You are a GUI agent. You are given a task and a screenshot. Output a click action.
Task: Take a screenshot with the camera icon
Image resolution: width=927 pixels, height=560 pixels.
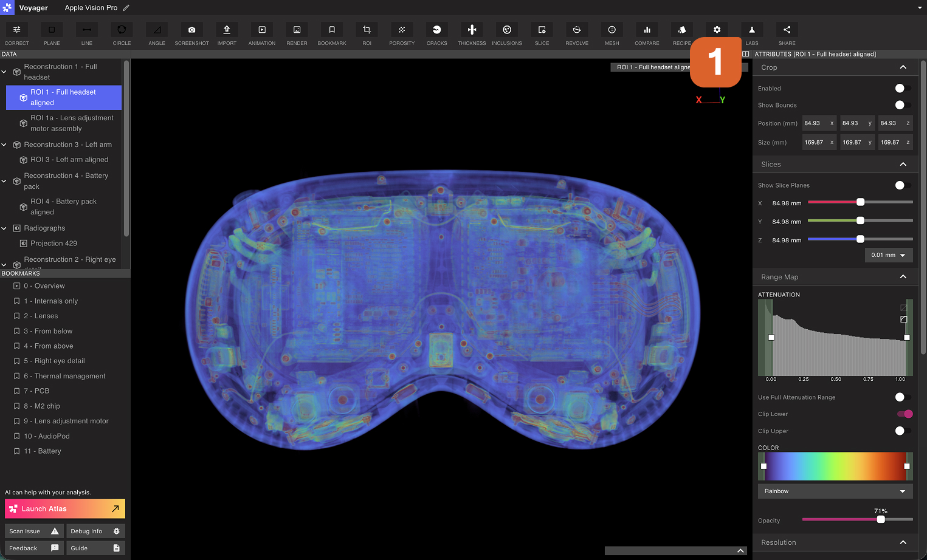[x=191, y=34]
